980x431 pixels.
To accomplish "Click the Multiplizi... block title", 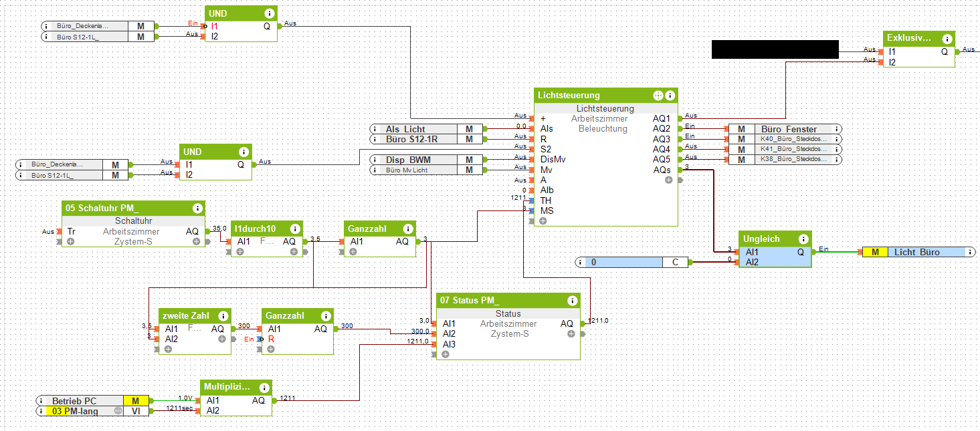I will coord(227,387).
